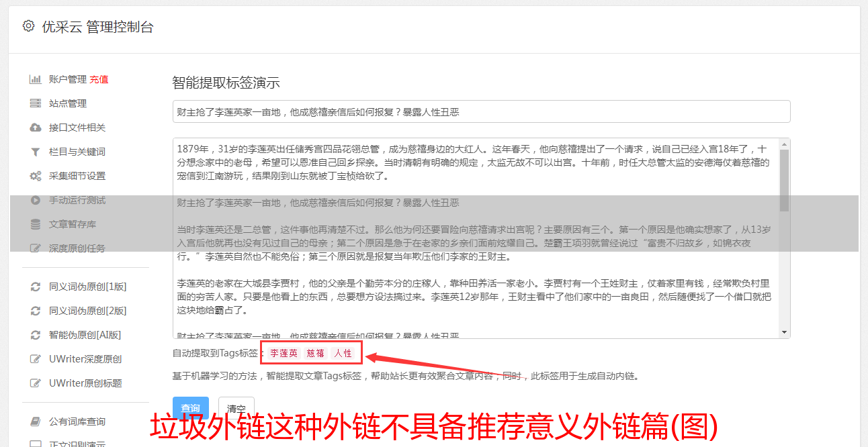Open the 同义词伪原创[2版] menu item
Image resolution: width=868 pixels, height=447 pixels.
pos(88,311)
